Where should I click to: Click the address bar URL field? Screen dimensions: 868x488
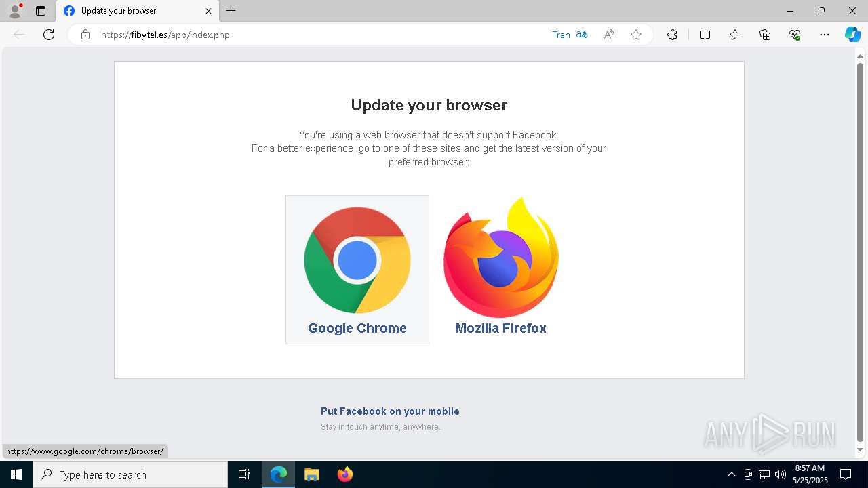[x=319, y=35]
